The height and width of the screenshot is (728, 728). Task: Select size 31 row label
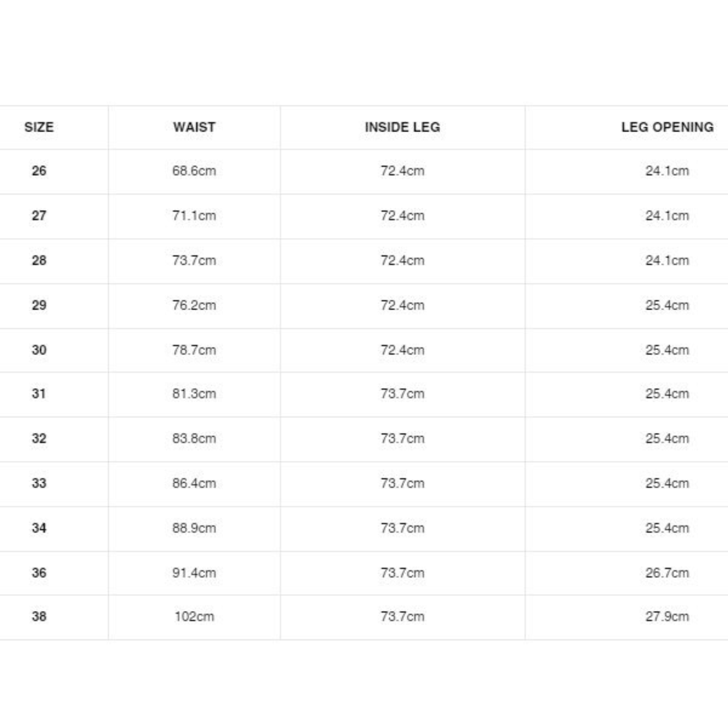(x=39, y=394)
